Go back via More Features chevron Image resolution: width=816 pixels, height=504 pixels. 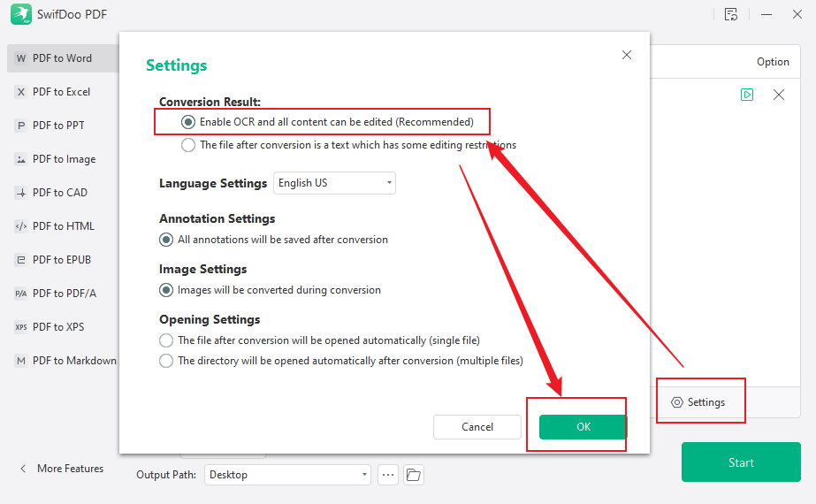23,468
